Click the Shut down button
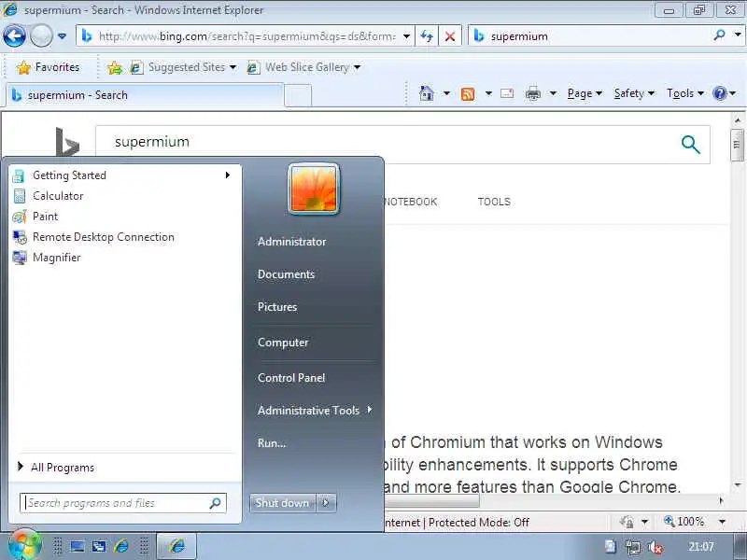This screenshot has height=560, width=747. (x=282, y=503)
